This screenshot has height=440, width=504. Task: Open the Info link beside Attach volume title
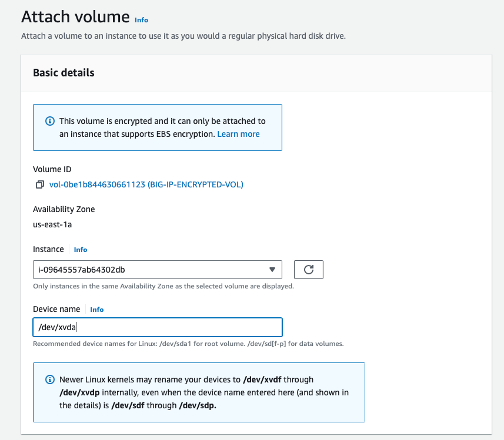click(141, 20)
